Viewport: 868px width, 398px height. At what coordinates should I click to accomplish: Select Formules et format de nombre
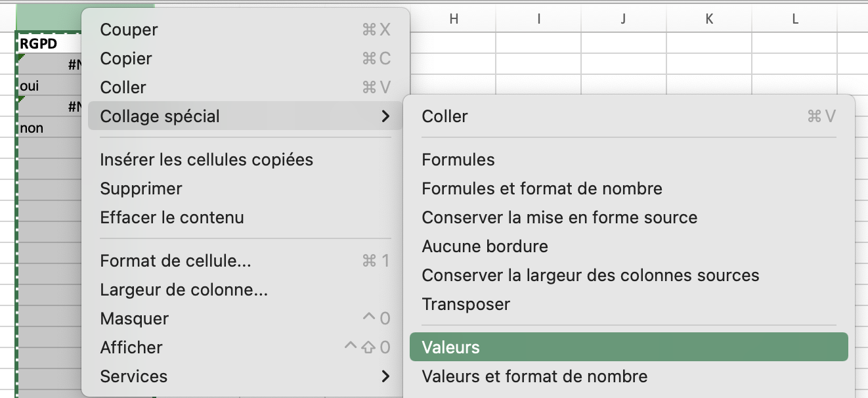tap(542, 188)
